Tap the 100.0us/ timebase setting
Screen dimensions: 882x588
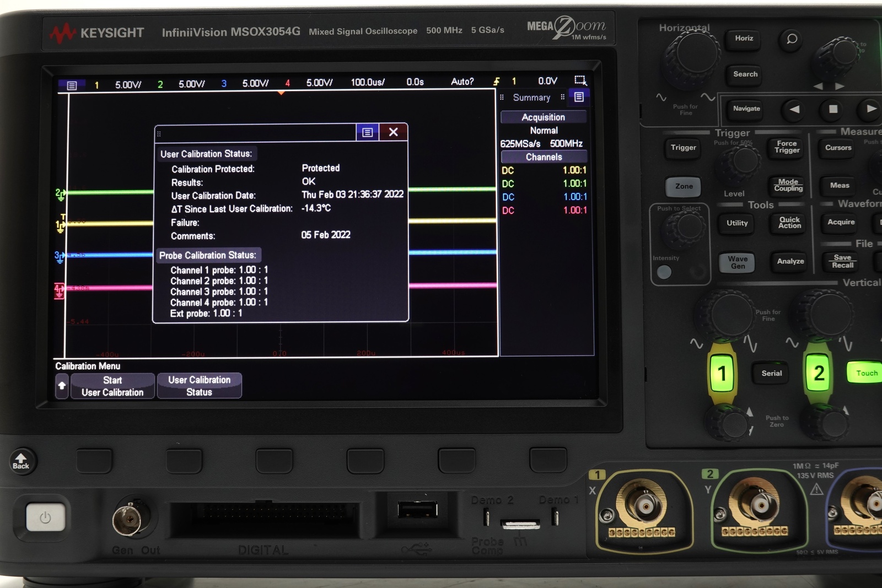(x=368, y=83)
